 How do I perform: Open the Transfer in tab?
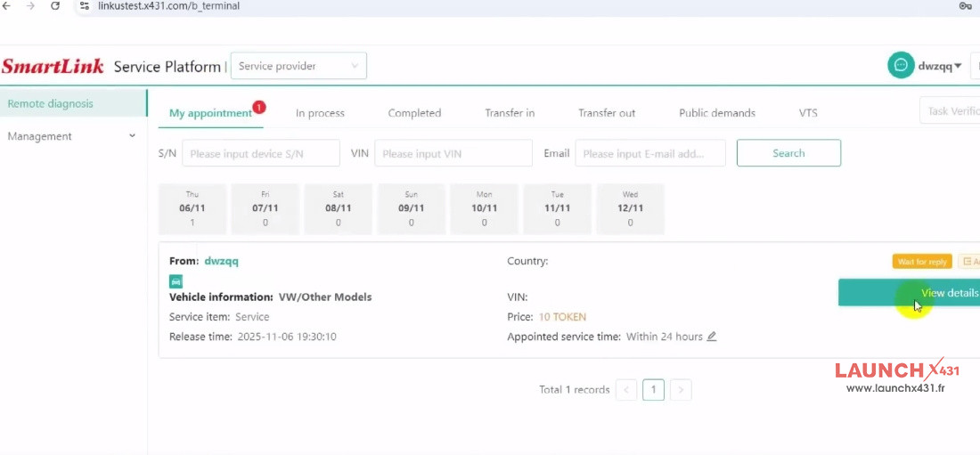click(x=510, y=113)
